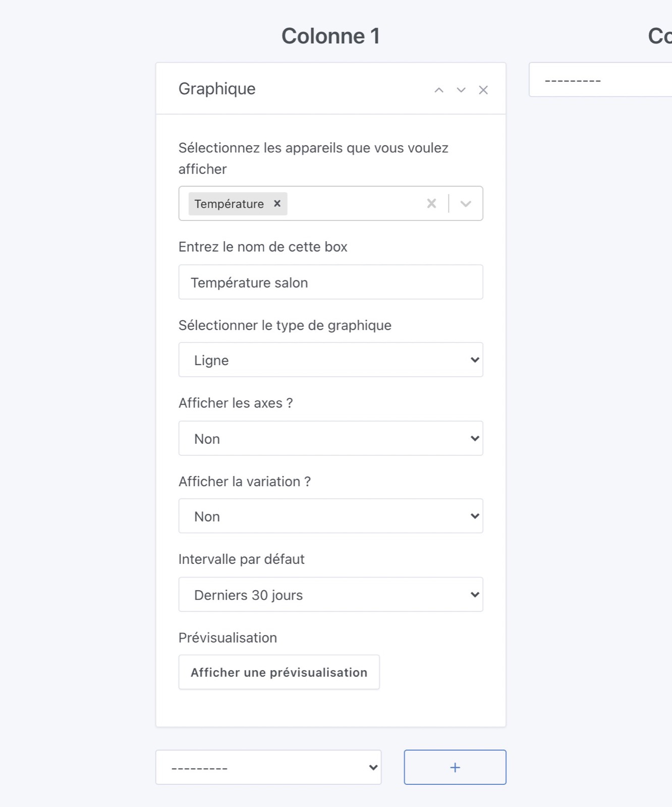Viewport: 672px width, 807px height.
Task: Open the 'Afficher les axes ?' dropdown
Action: click(330, 438)
